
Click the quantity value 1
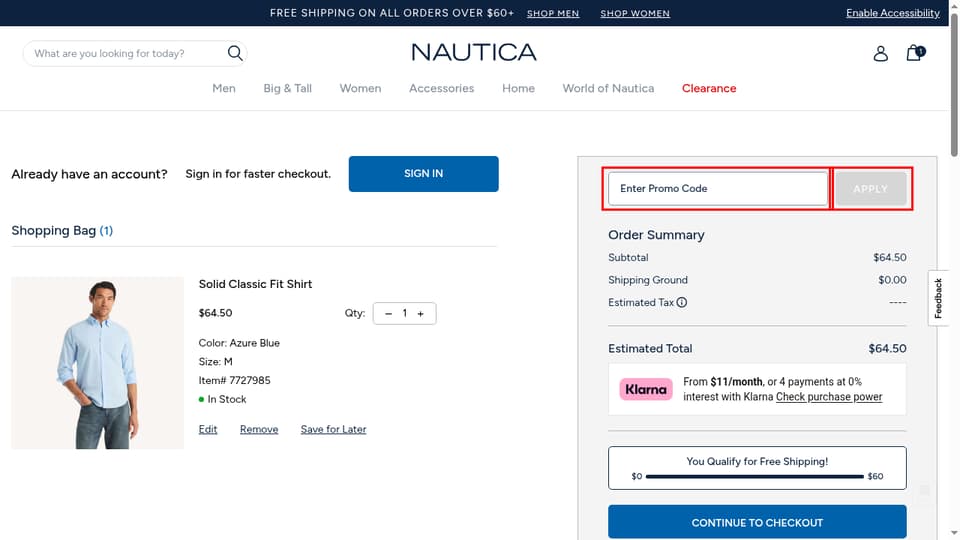click(405, 313)
